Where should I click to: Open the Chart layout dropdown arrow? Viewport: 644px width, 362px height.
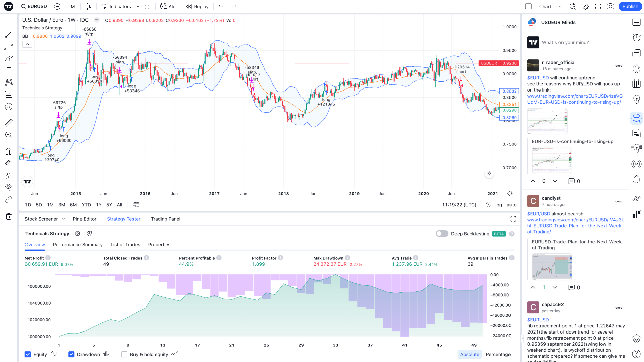coord(559,6)
